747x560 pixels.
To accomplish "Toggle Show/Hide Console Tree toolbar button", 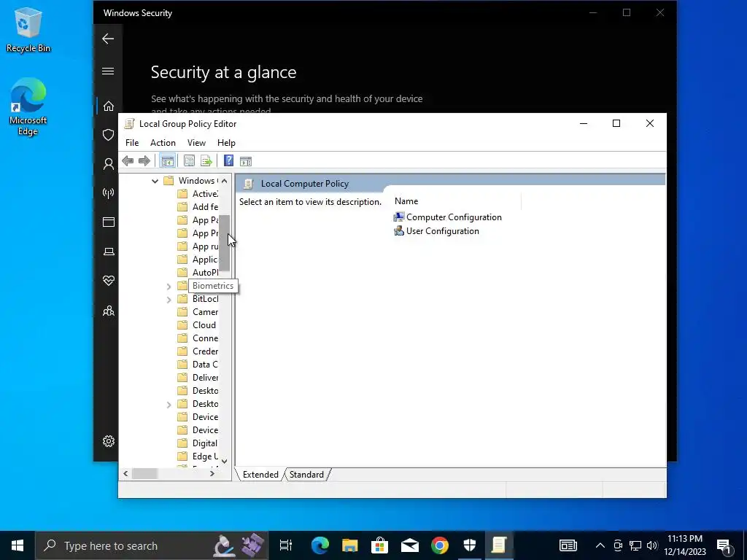I will tap(167, 161).
